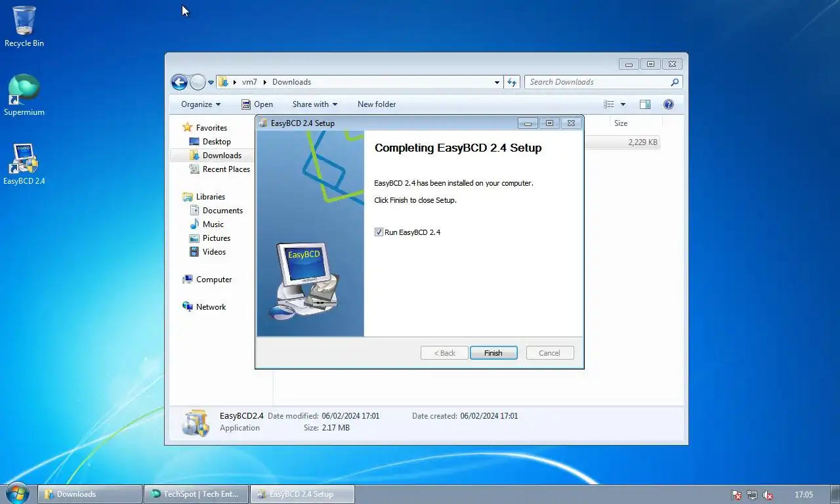Click the muted volume tray icon
The height and width of the screenshot is (504, 840).
(768, 495)
